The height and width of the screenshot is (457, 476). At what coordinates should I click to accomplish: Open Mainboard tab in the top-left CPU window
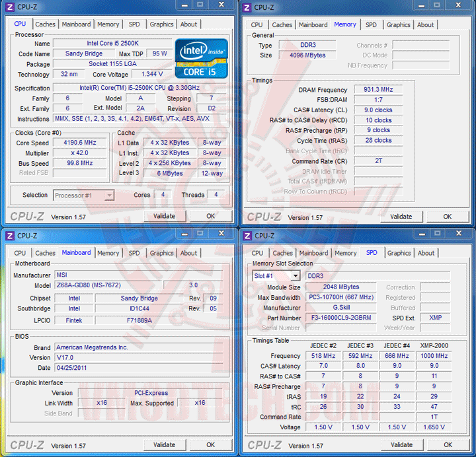tap(76, 24)
